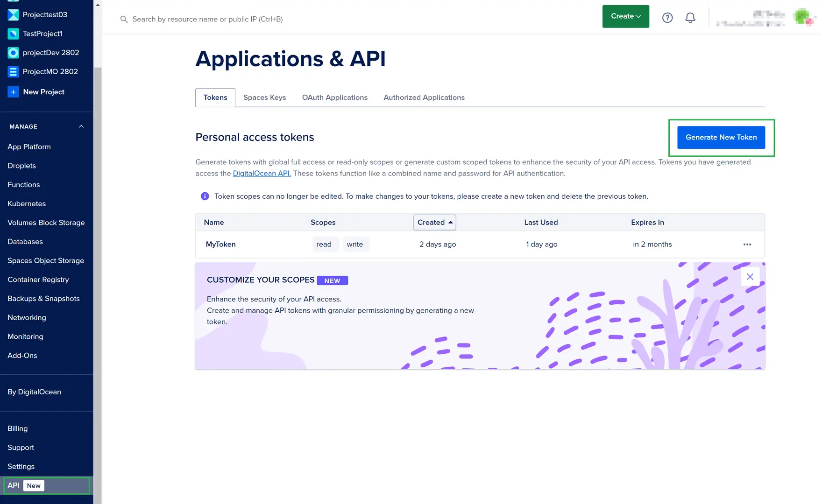Select API item in sidebar
Viewport: 822px width, 504px height.
[47, 486]
